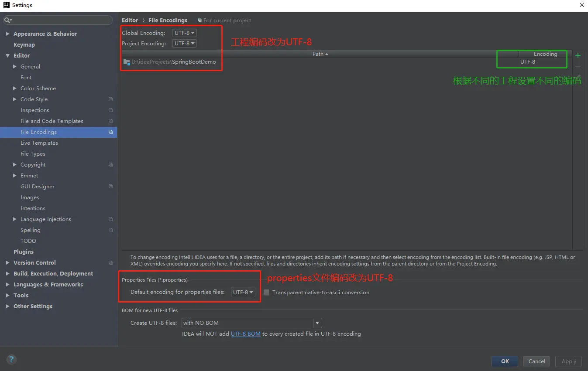This screenshot has height=371, width=588.
Task: Open default properties files encoding dropdown
Action: [x=243, y=292]
